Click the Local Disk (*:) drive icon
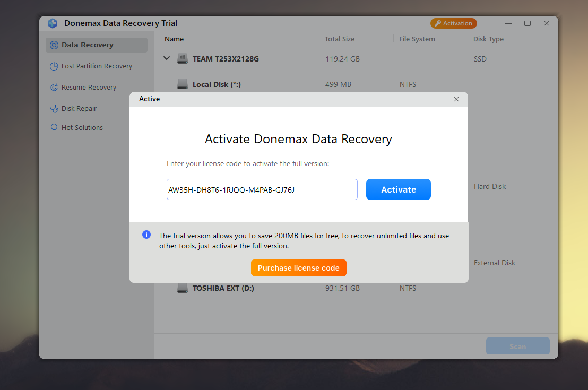Screen dimensions: 588x390 click(x=182, y=84)
